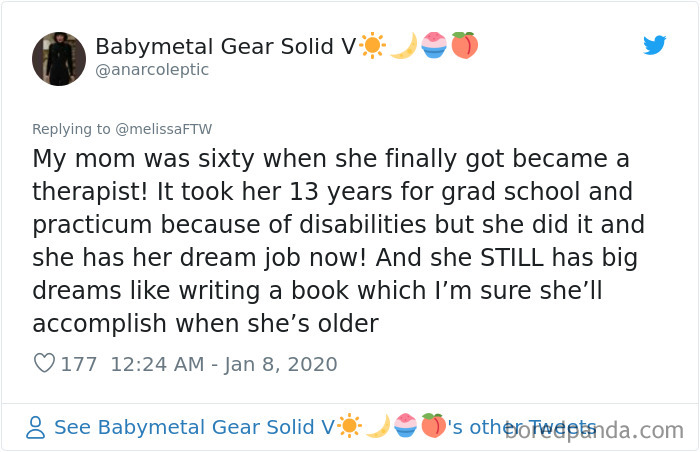Click the Twitter bird logo
The width and height of the screenshot is (700, 452).
click(654, 45)
